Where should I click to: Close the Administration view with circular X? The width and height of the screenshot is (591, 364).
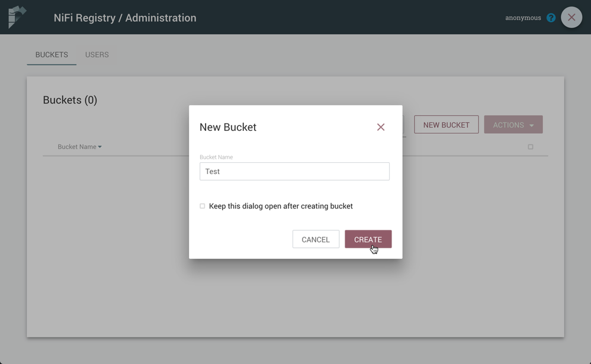[x=571, y=17]
